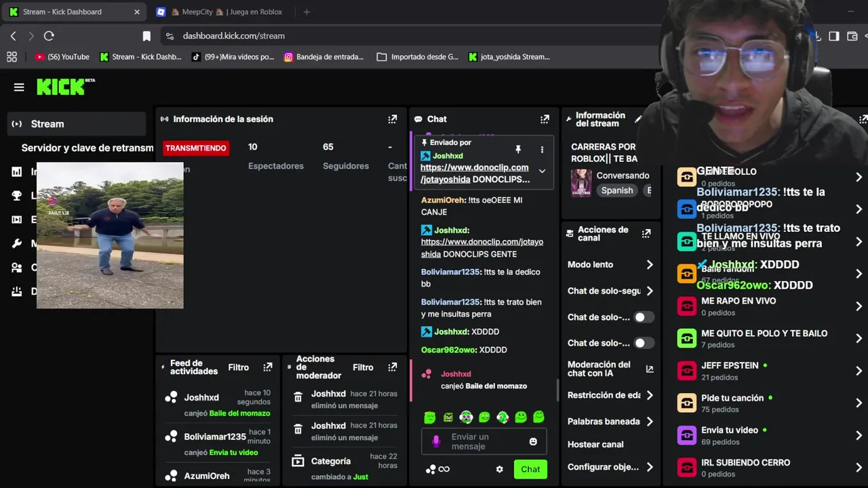Open the hamburger menu beside the Kick logo
Viewport: 868px width, 488px height.
click(19, 87)
